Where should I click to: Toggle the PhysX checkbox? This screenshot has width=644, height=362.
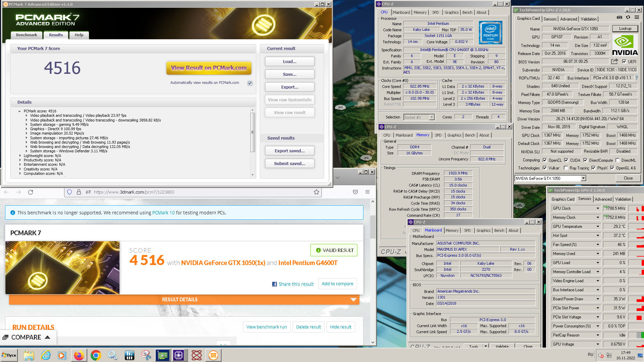click(593, 168)
